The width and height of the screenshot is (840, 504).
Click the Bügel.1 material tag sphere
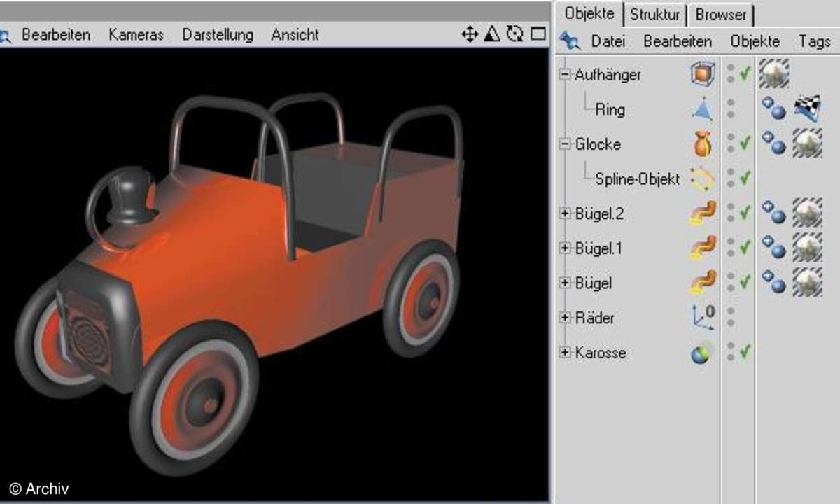(807, 248)
